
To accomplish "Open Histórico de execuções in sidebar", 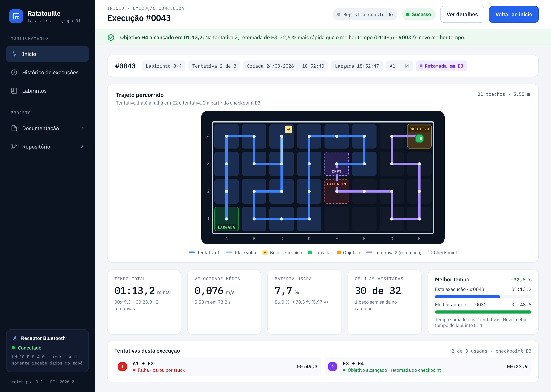I will (x=47, y=72).
